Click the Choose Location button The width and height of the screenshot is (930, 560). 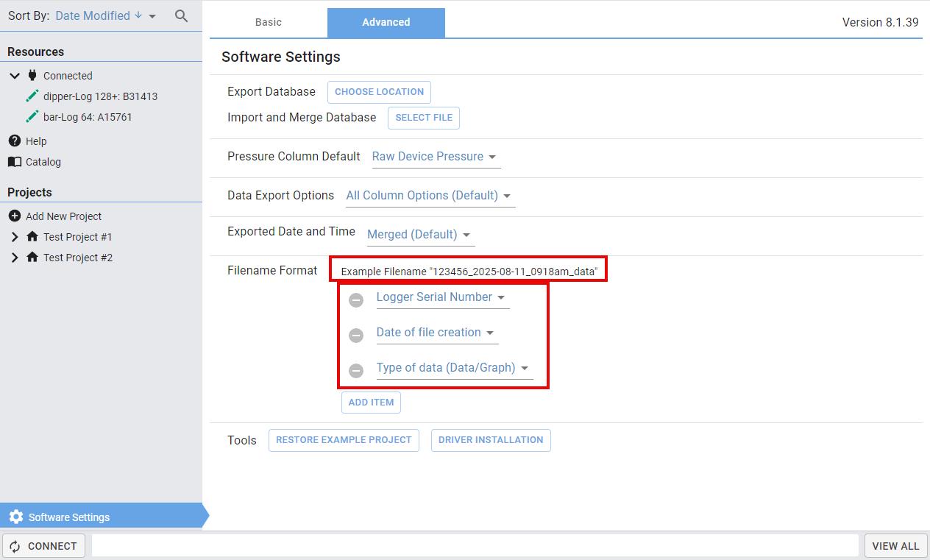[379, 92]
